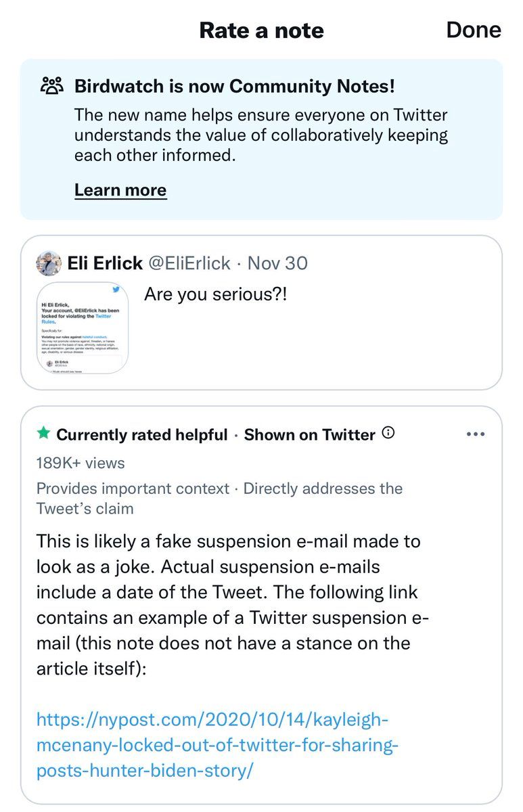
Task: Tap the 189K+ views count
Action: [x=81, y=463]
